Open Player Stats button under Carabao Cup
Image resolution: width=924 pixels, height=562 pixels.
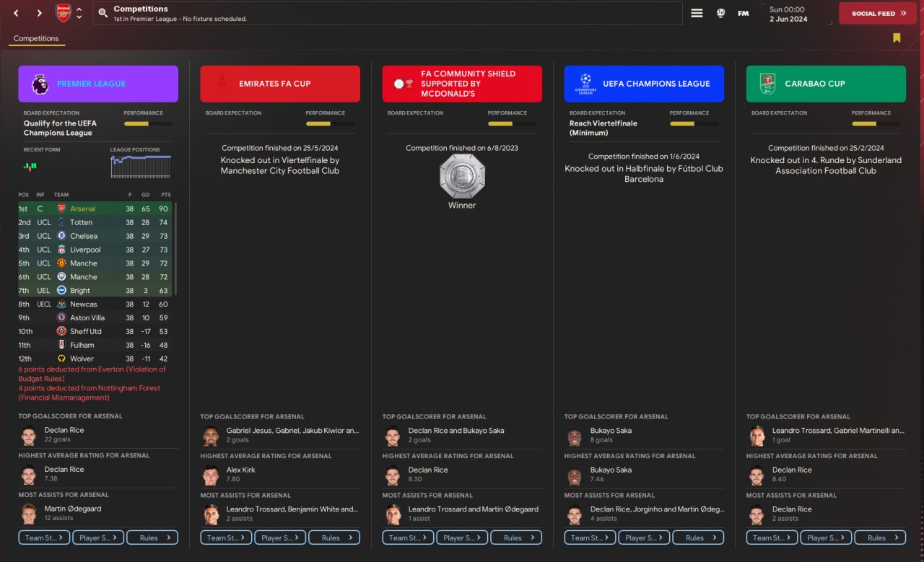(x=826, y=537)
